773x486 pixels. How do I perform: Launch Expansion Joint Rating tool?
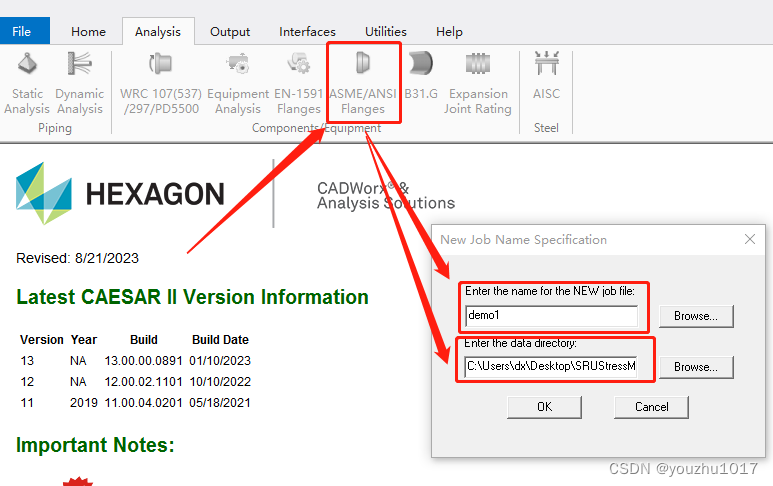(x=478, y=83)
